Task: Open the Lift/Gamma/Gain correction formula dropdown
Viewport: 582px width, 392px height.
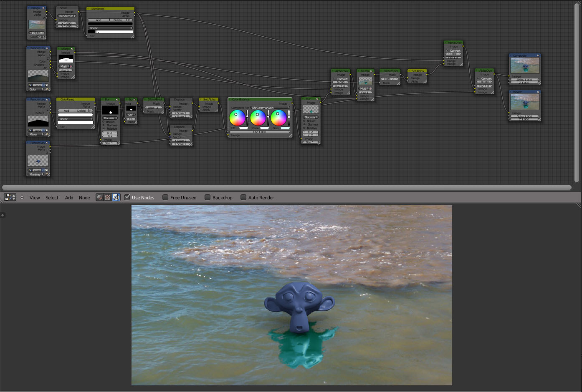Action: (270, 108)
